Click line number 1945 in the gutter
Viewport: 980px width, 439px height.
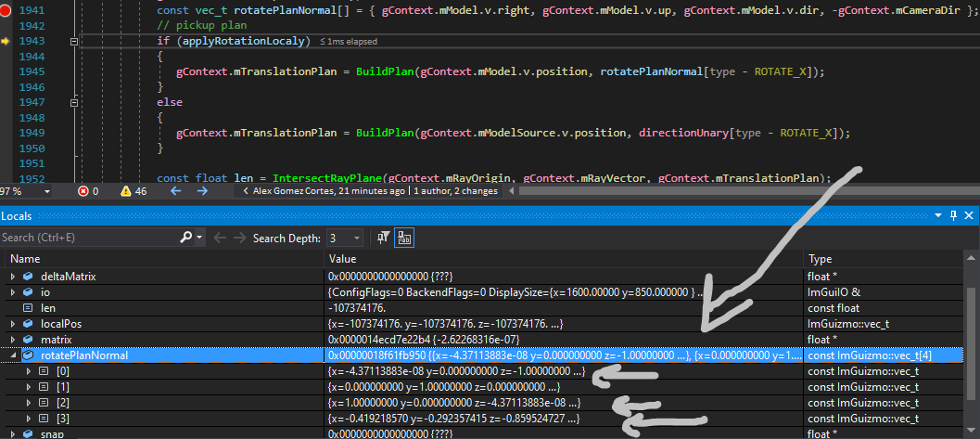coord(32,71)
